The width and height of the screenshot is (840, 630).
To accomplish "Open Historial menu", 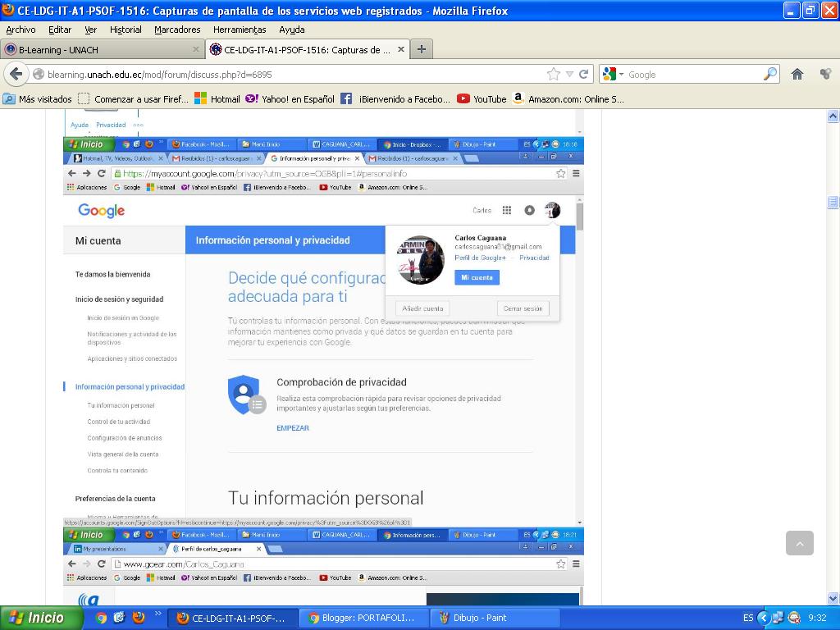I will [126, 30].
